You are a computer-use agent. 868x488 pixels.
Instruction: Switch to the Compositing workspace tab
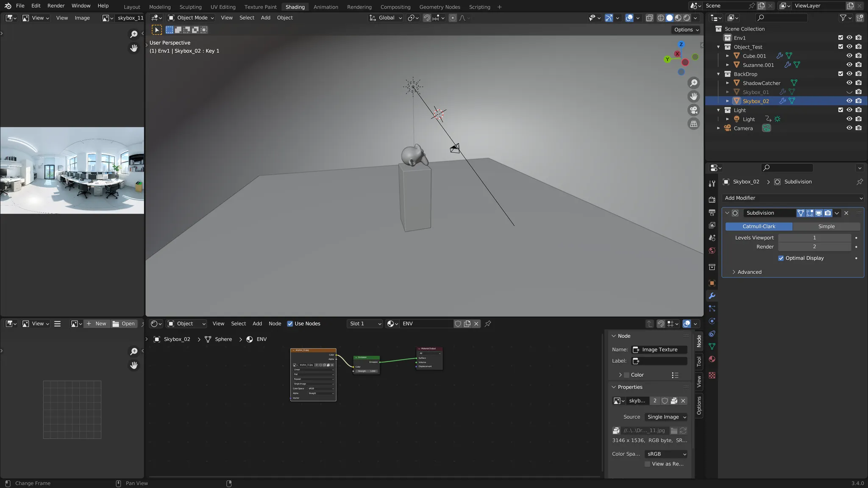[x=395, y=7]
